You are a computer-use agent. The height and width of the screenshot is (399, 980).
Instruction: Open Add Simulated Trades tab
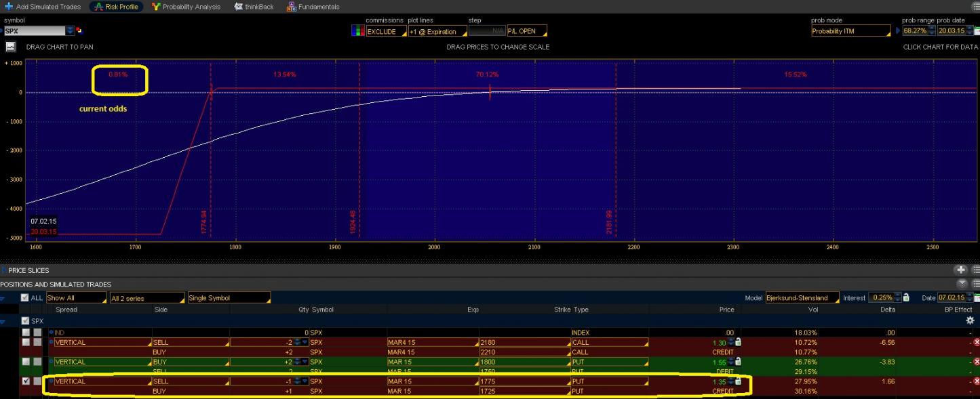pyautogui.click(x=42, y=7)
